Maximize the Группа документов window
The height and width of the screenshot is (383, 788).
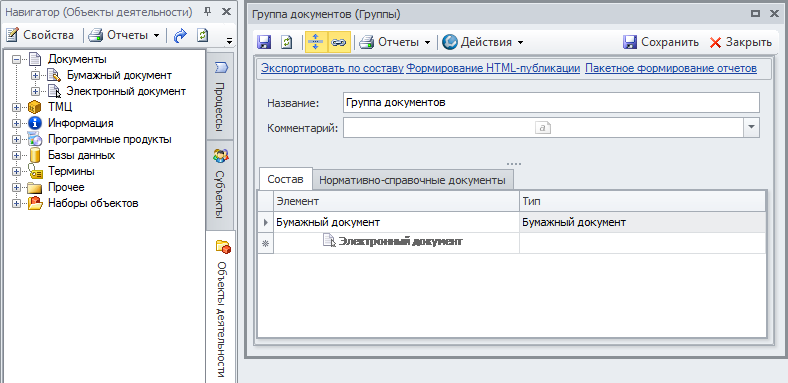[755, 14]
